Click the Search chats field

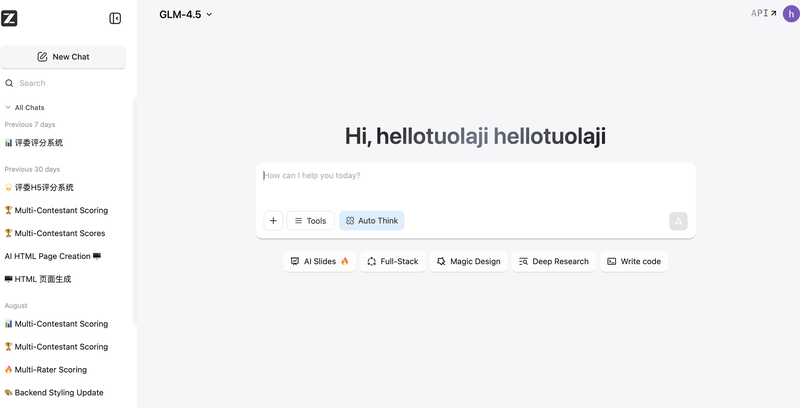click(63, 83)
